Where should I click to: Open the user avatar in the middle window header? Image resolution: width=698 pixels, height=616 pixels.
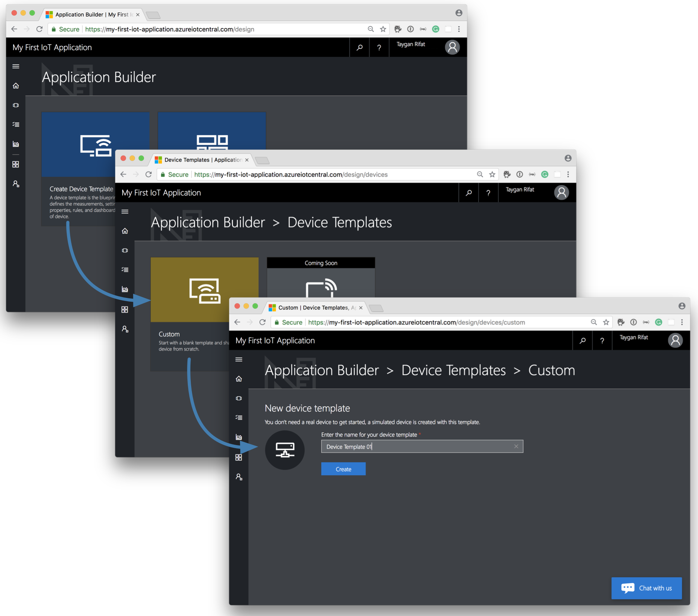point(561,193)
